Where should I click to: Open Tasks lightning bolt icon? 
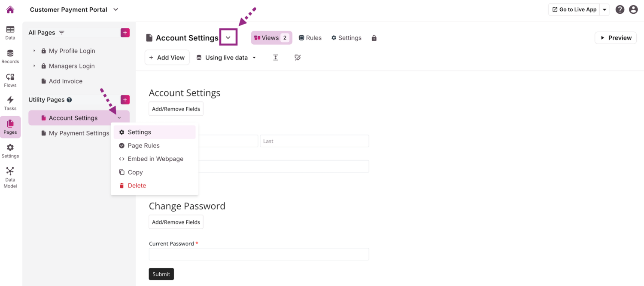(10, 103)
